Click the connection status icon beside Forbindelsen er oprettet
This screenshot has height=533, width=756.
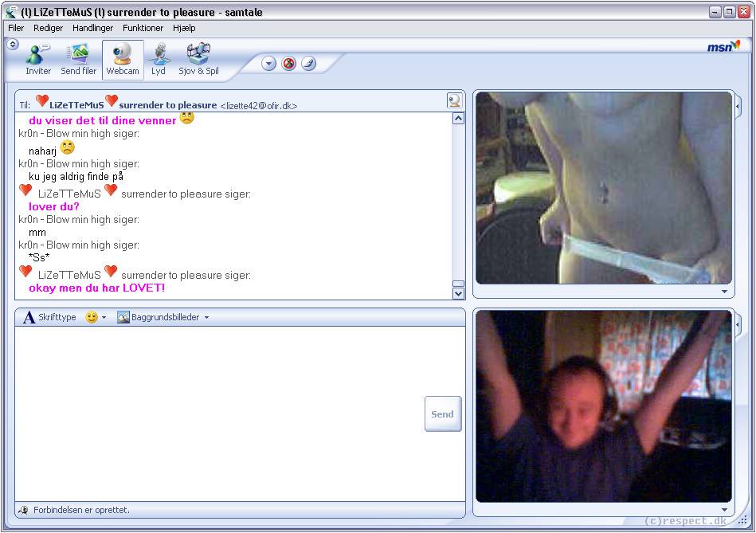point(23,510)
